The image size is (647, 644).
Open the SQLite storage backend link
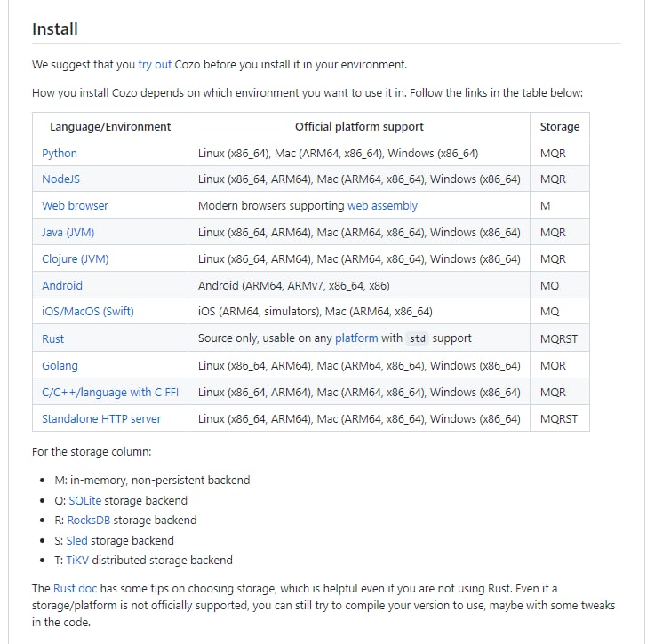pos(84,501)
